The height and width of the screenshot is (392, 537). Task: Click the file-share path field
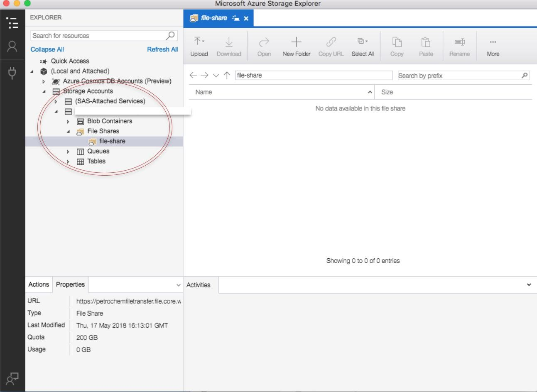(x=314, y=75)
